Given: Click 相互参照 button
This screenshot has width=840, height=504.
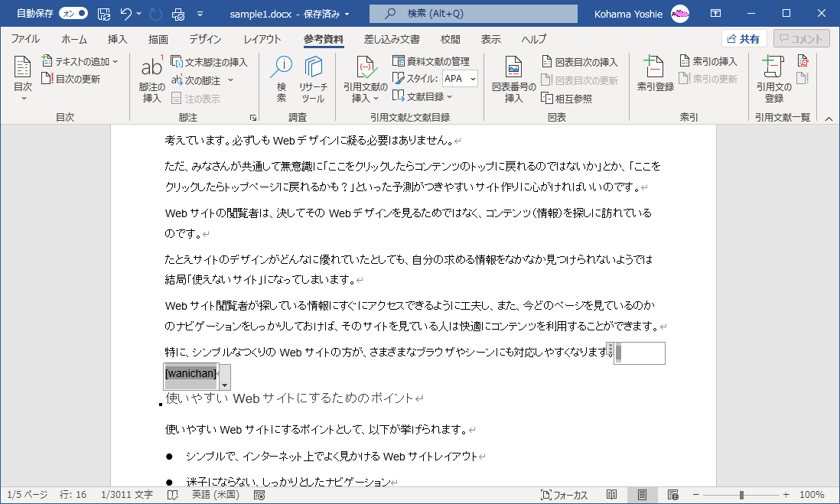Looking at the screenshot, I should (567, 99).
